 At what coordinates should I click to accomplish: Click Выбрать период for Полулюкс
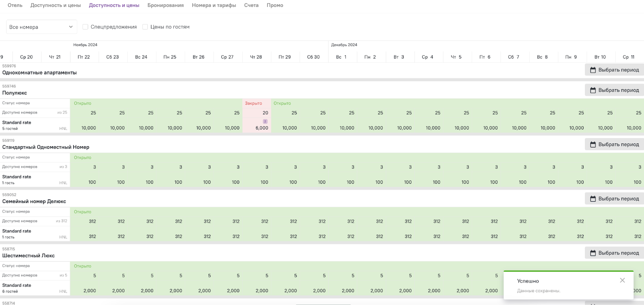point(614,90)
